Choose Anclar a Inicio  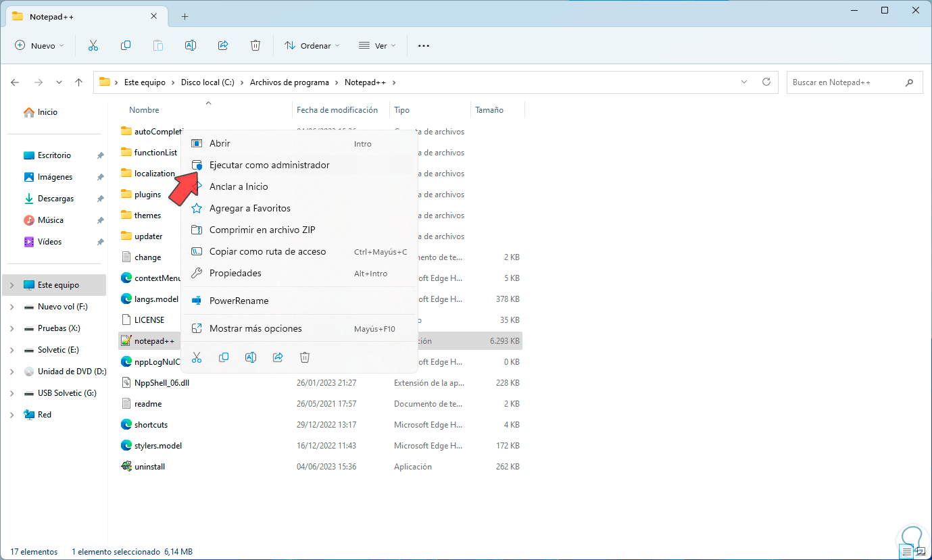point(299,186)
